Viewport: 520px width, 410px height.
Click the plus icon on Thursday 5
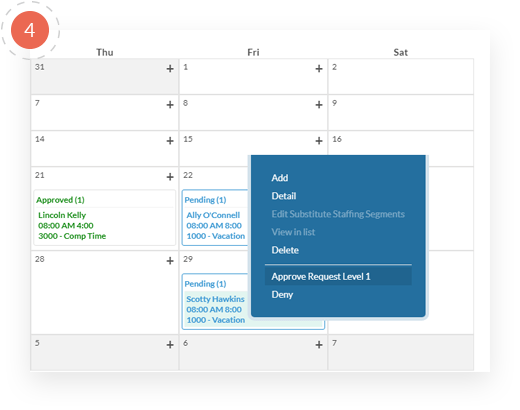coord(170,345)
